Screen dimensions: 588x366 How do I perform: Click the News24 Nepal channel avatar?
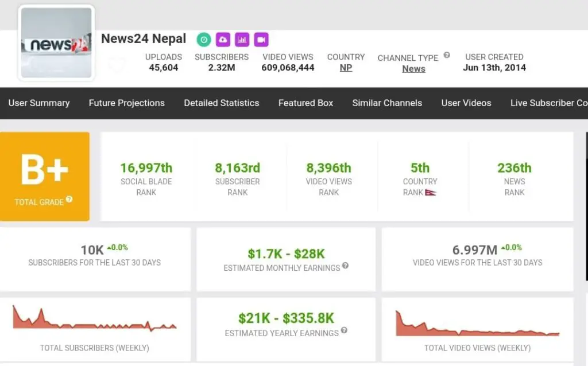click(x=56, y=42)
